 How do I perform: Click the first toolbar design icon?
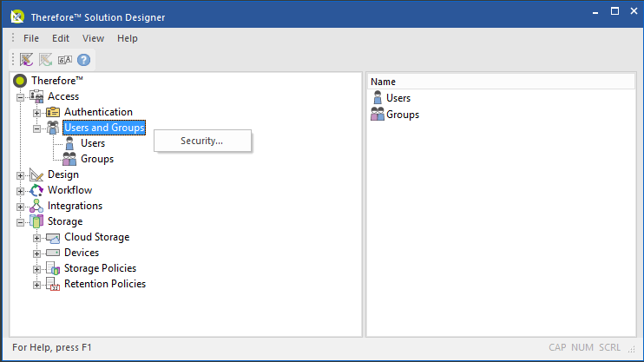pyautogui.click(x=26, y=60)
